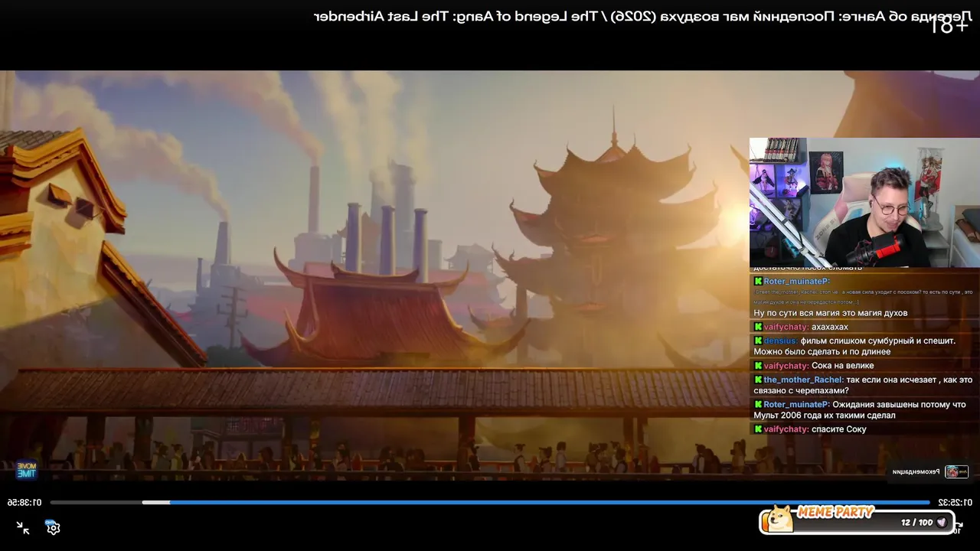Click the small quoted reply text under Roter_muinateP
Viewport: 980px width, 551px height.
(x=863, y=297)
